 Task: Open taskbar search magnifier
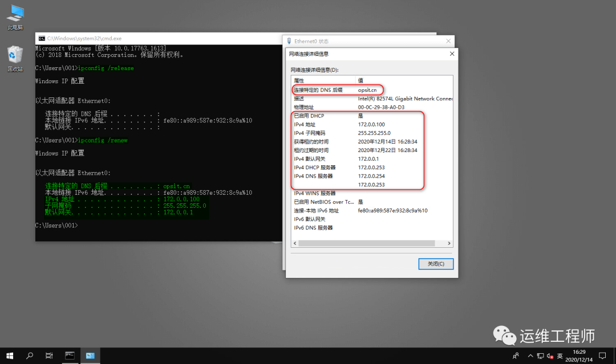pyautogui.click(x=30, y=356)
